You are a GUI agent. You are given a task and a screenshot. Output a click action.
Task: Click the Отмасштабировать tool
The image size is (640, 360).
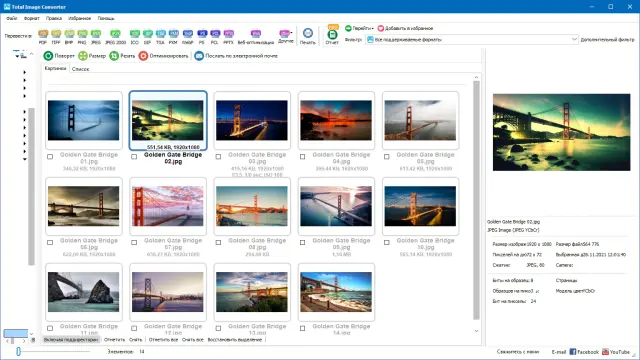click(x=163, y=56)
